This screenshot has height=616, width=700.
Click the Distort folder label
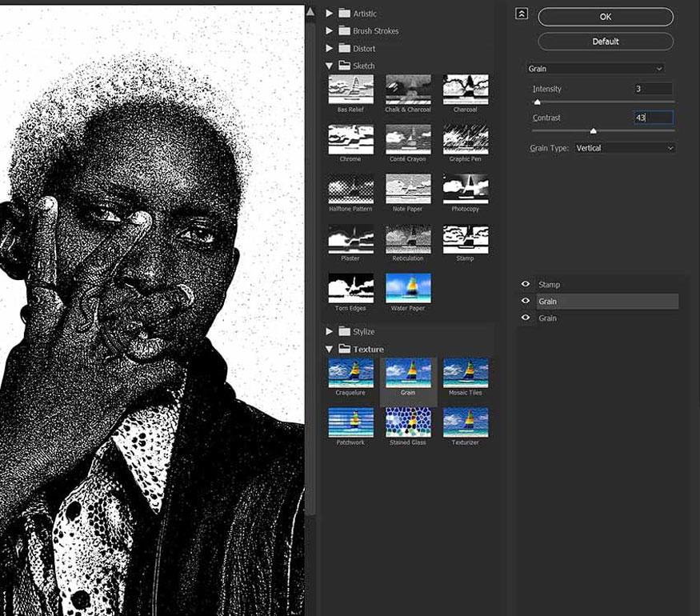tap(364, 49)
